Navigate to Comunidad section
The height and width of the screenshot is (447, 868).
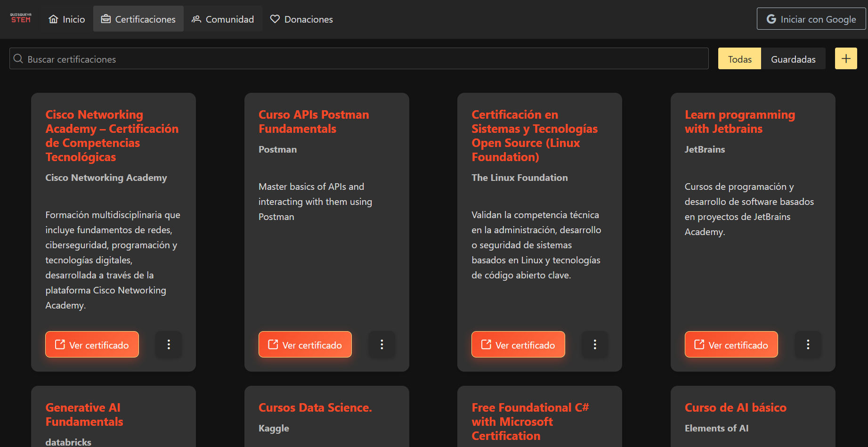click(x=223, y=19)
